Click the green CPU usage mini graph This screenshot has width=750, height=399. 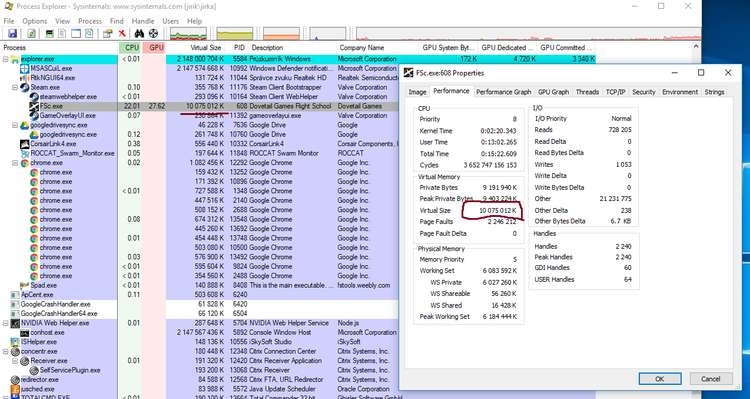[x=188, y=33]
